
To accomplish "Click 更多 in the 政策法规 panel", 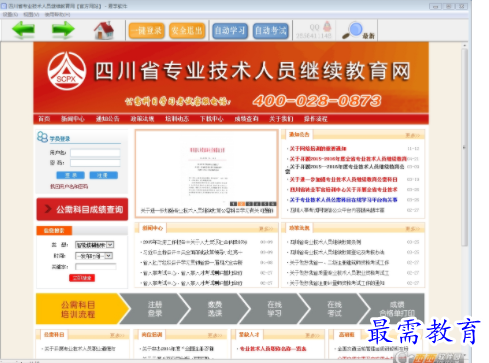I will click(412, 229).
